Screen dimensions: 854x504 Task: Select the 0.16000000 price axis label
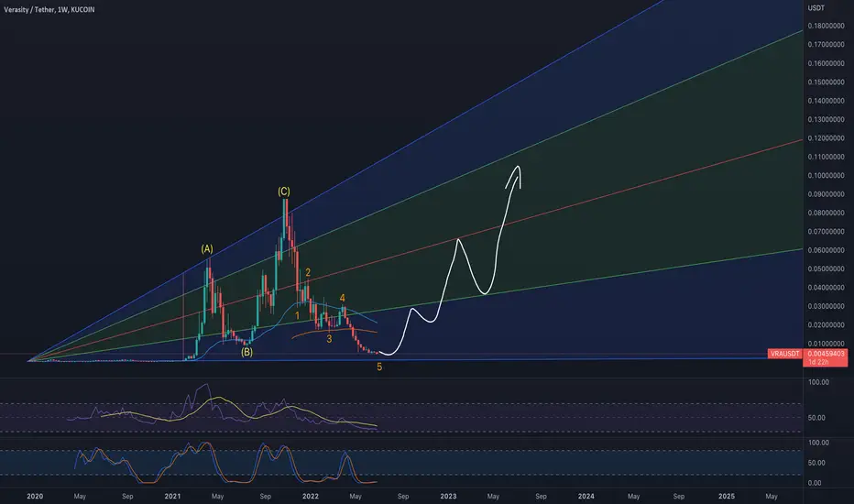point(826,63)
